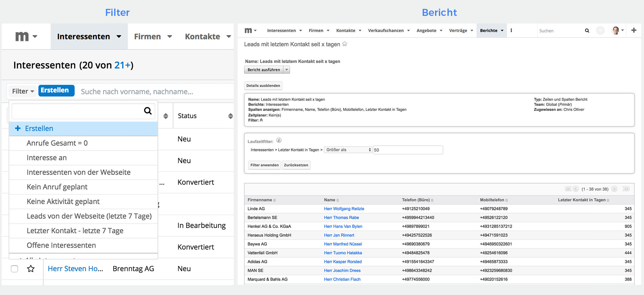The width and height of the screenshot is (644, 295).
Task: Open the Bericht ausführen dropdown arrow
Action: [287, 70]
